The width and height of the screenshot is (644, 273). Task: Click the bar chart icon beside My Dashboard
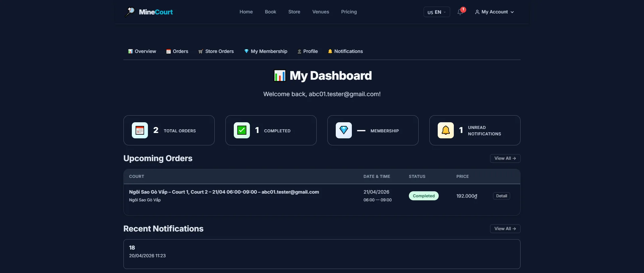click(280, 76)
